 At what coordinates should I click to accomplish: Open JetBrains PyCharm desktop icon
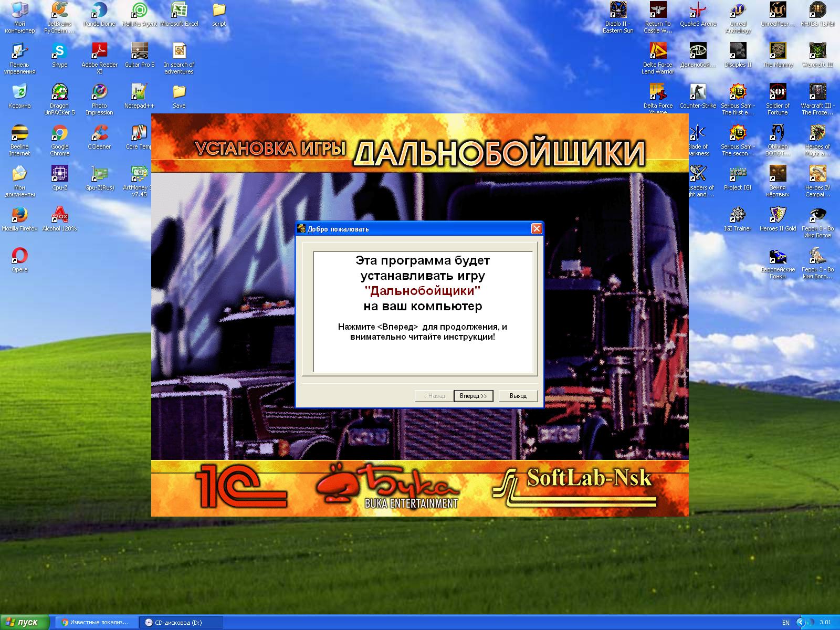[59, 17]
